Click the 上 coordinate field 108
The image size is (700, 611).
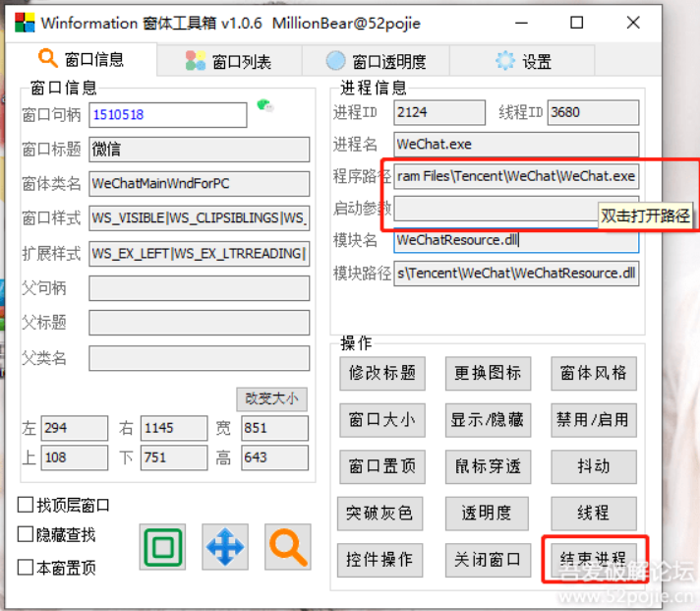pos(75,458)
